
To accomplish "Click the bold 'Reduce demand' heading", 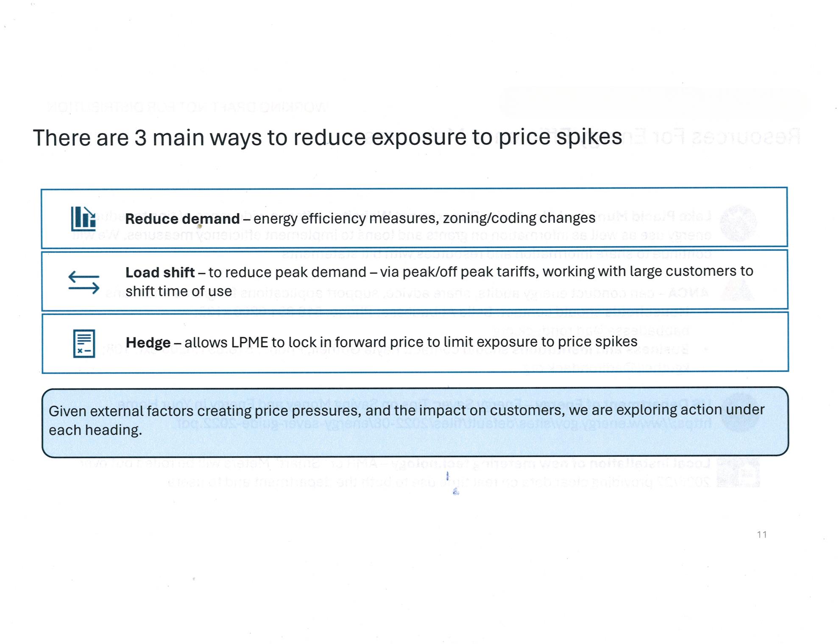I will [182, 219].
